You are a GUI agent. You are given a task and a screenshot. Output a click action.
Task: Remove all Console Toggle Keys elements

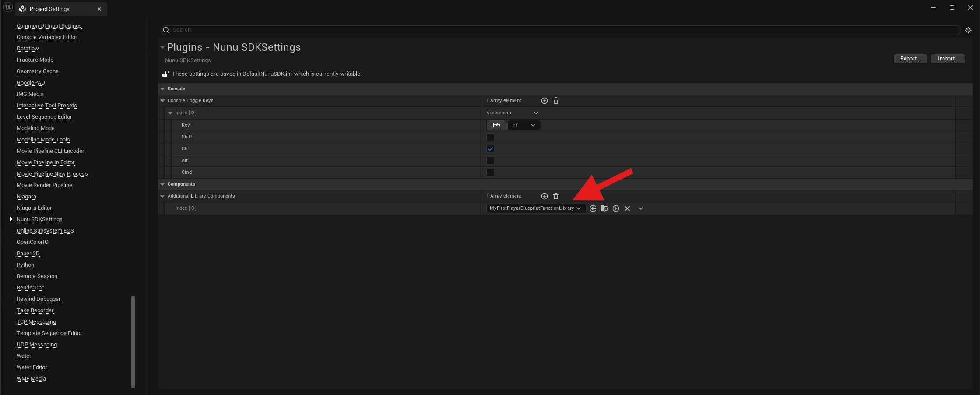coord(556,101)
